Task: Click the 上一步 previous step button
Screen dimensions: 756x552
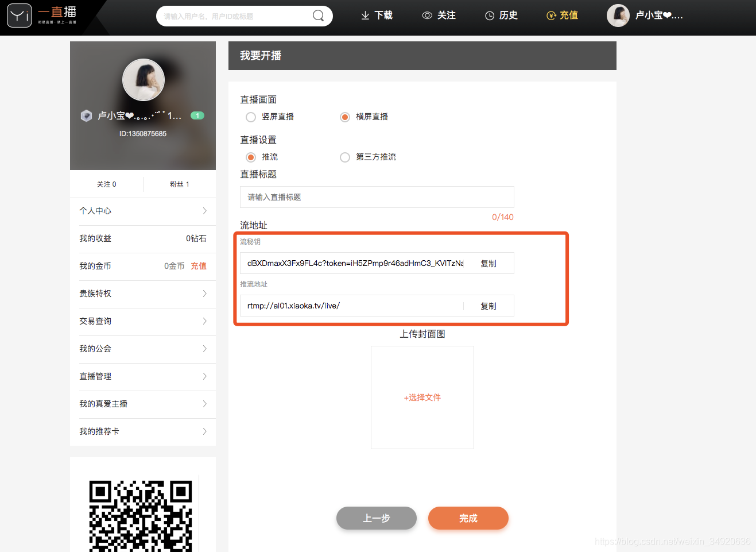Action: point(377,518)
